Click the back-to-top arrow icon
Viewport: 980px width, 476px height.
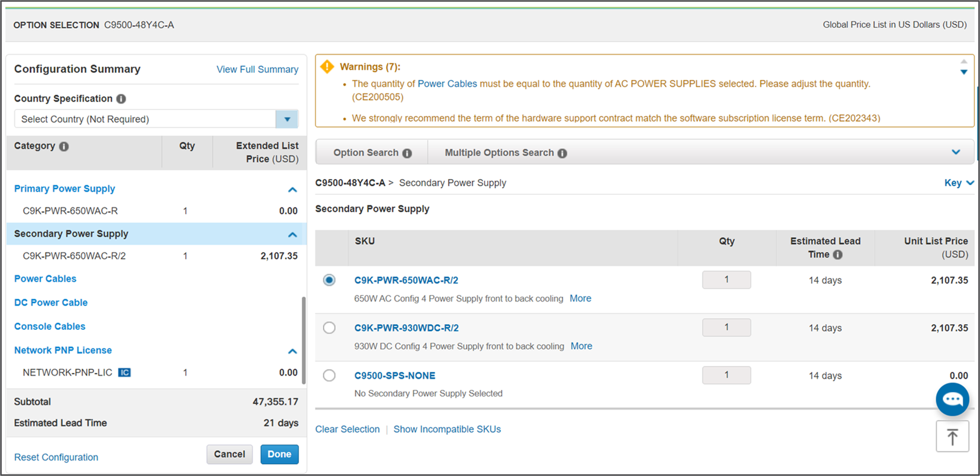coord(952,436)
